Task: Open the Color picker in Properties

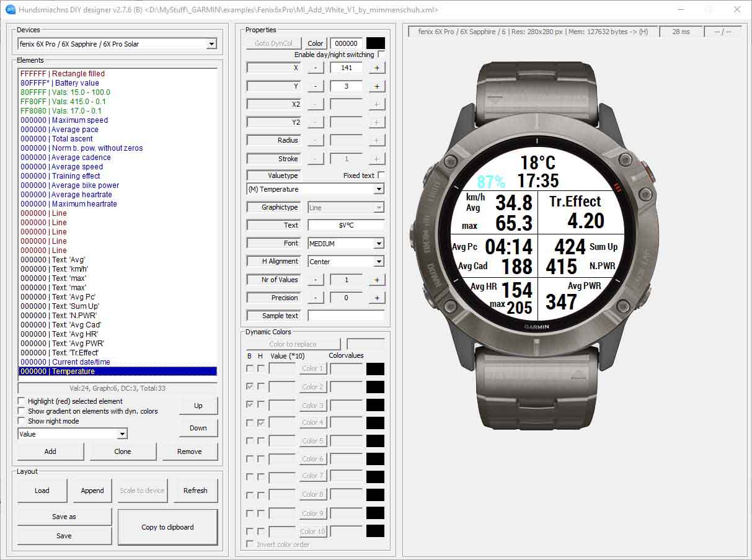Action: [315, 43]
